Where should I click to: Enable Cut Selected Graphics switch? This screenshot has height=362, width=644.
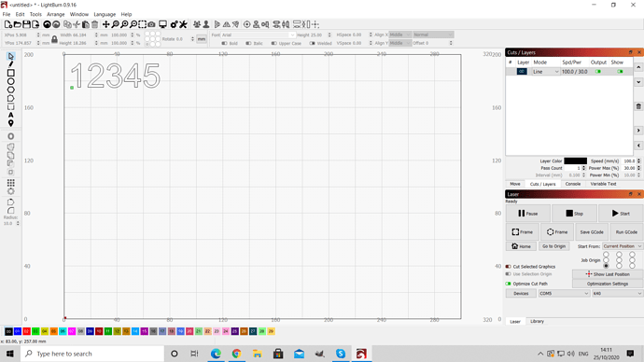(509, 267)
